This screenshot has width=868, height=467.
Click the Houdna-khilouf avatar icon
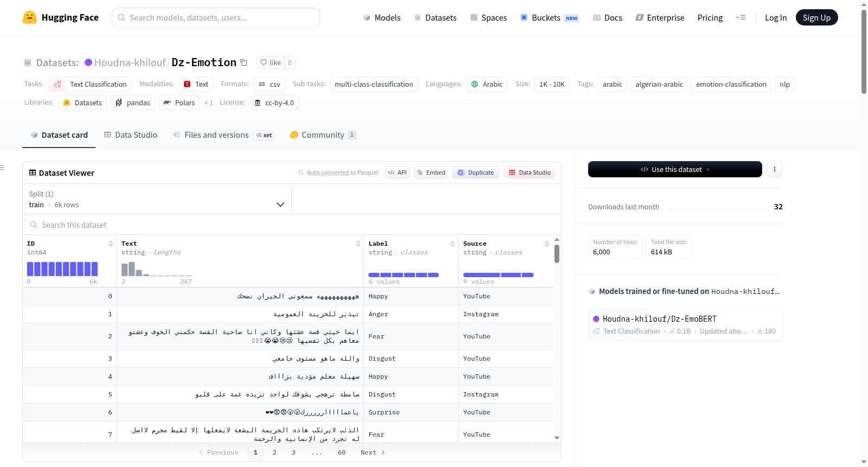coord(88,62)
